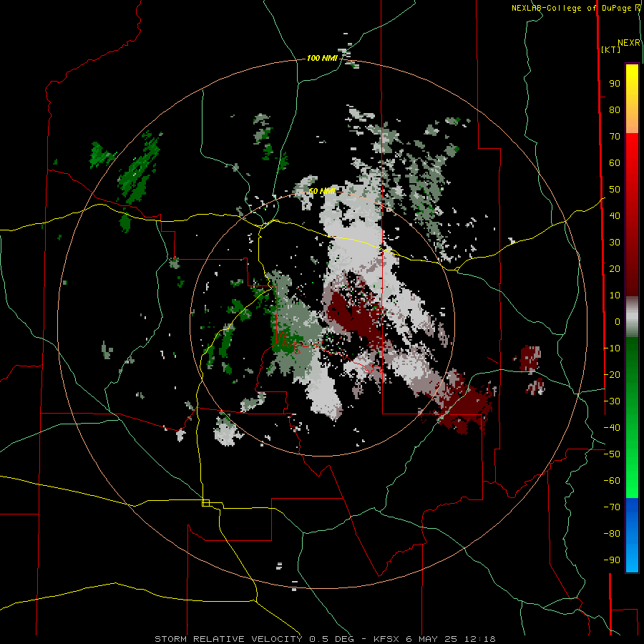Click the [KT] units label
The height and width of the screenshot is (644, 644).
610,49
